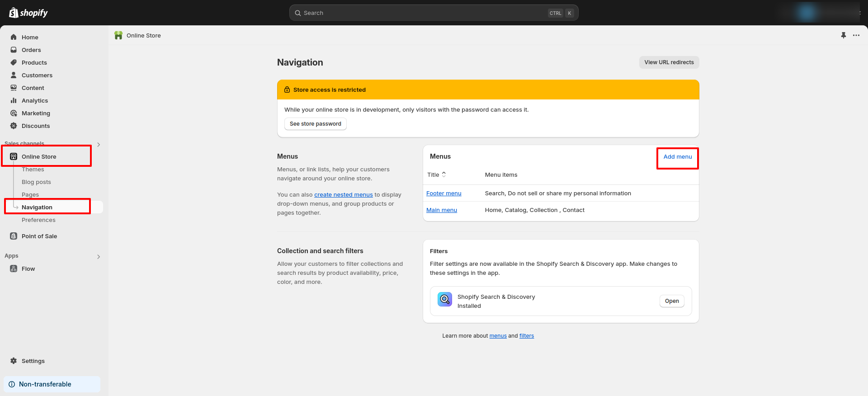This screenshot has height=396, width=868.
Task: Click the Menu items column header
Action: pos(501,174)
